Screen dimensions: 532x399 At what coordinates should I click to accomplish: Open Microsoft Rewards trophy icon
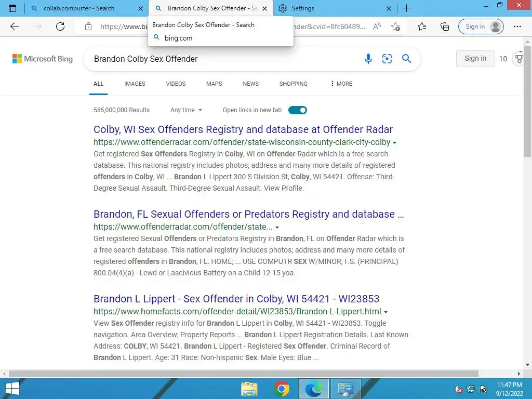(x=519, y=59)
